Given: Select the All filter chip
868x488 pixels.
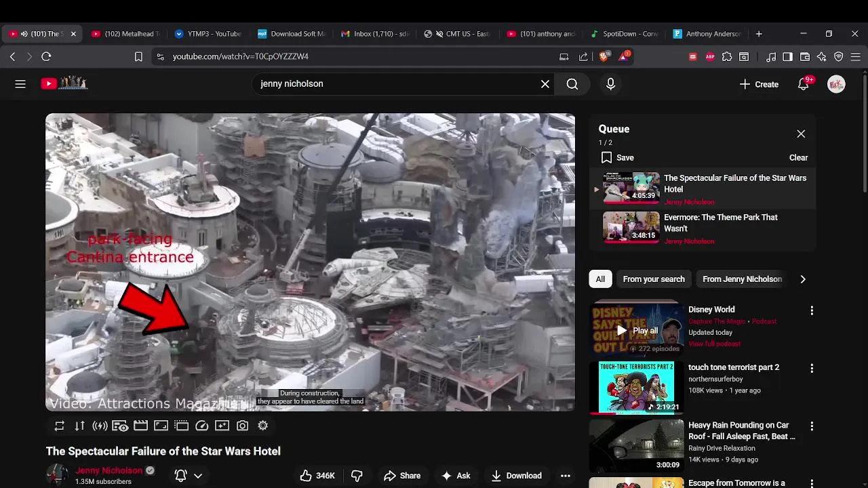Looking at the screenshot, I should (x=600, y=279).
